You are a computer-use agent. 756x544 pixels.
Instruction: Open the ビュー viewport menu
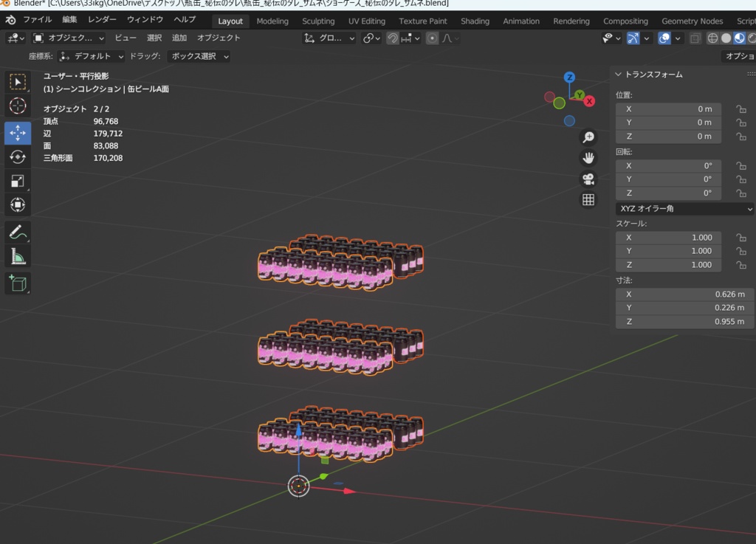[126, 38]
